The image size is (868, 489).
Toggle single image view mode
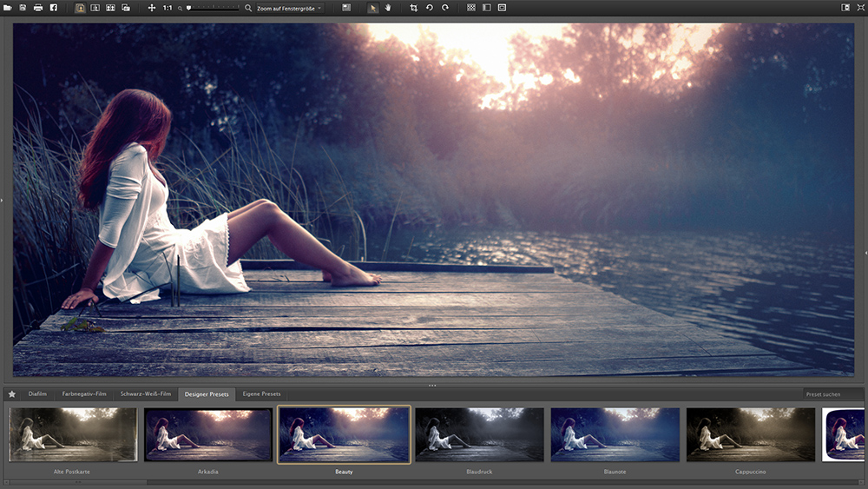pyautogui.click(x=80, y=8)
